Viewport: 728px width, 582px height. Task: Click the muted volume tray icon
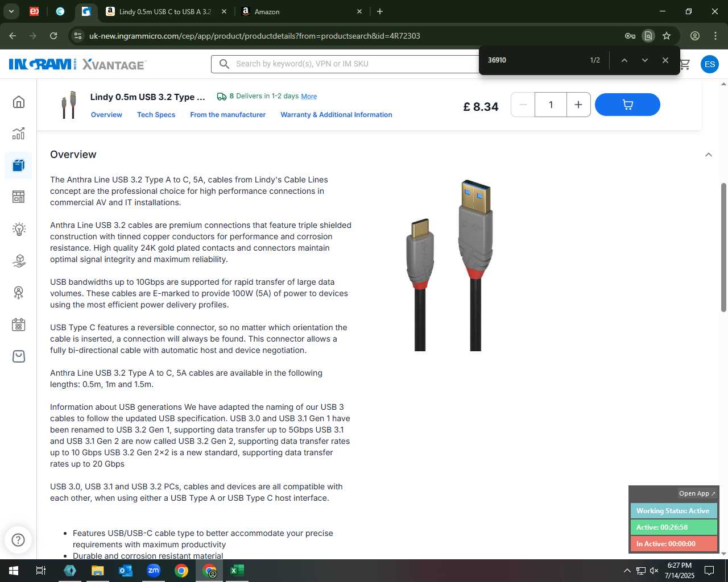[x=654, y=571]
